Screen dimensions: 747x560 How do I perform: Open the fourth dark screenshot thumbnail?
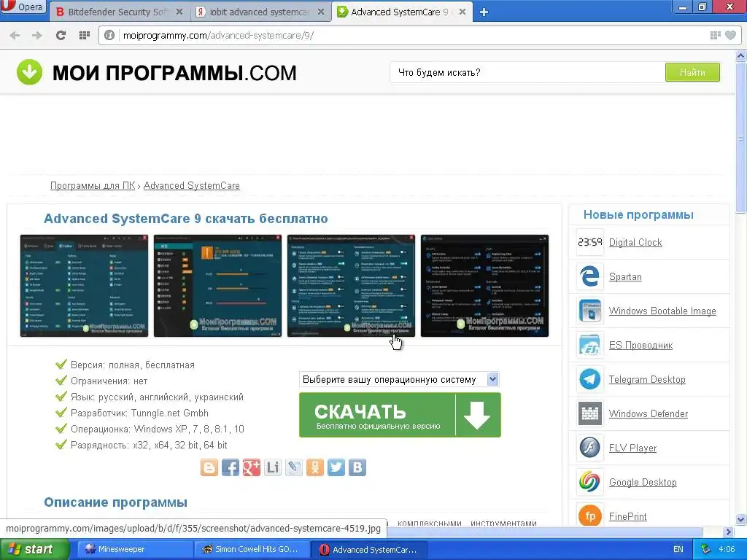(x=484, y=286)
